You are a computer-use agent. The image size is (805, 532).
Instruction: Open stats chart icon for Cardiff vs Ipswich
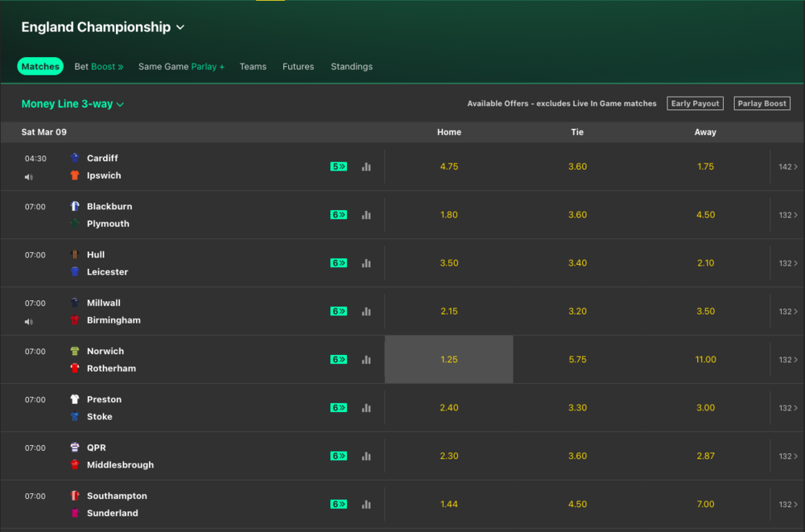click(366, 167)
